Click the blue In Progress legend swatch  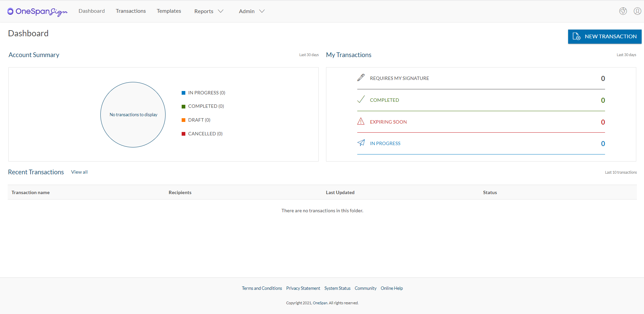pyautogui.click(x=184, y=93)
